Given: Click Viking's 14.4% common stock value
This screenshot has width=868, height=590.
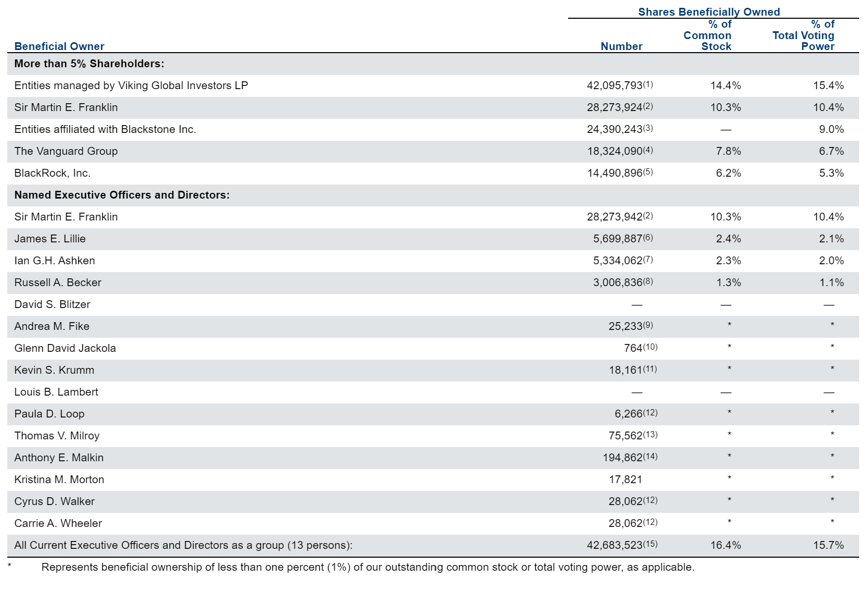Looking at the screenshot, I should point(726,85).
